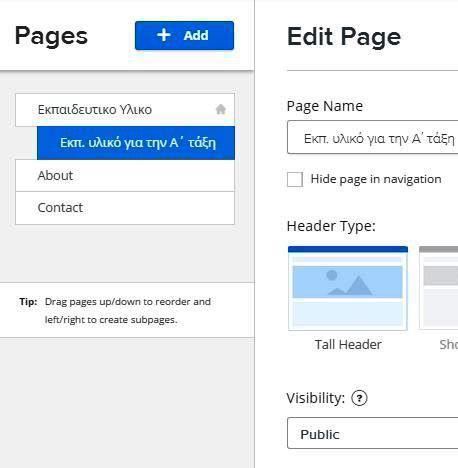Open the Contact page entry
This screenshot has width=458, height=468.
tap(125, 208)
